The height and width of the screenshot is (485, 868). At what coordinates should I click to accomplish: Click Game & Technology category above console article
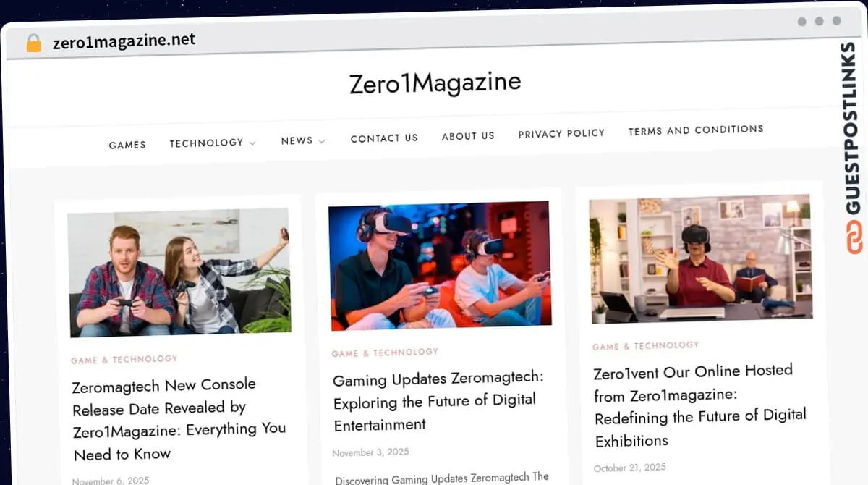click(124, 359)
